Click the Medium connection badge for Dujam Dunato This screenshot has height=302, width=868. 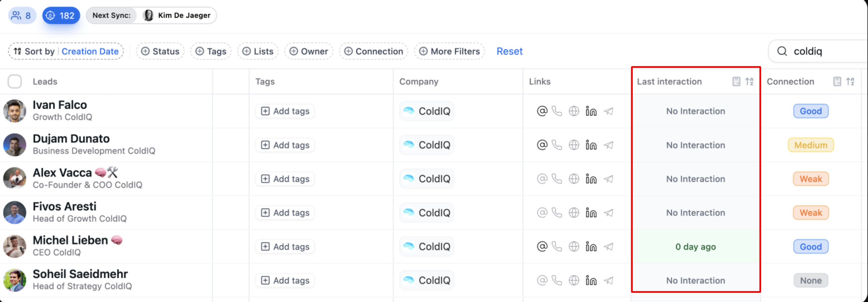811,145
